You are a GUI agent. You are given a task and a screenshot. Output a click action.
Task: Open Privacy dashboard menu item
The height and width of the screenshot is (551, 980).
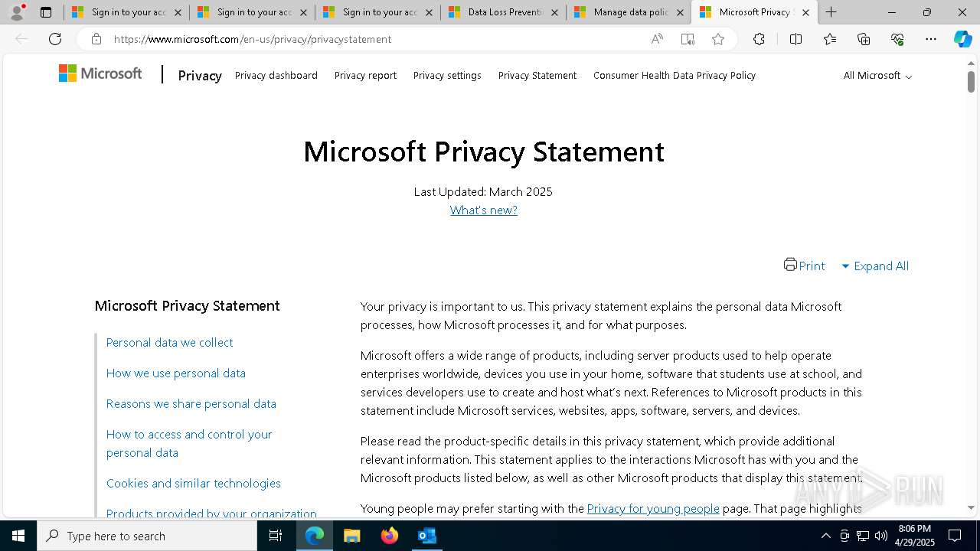(x=276, y=75)
